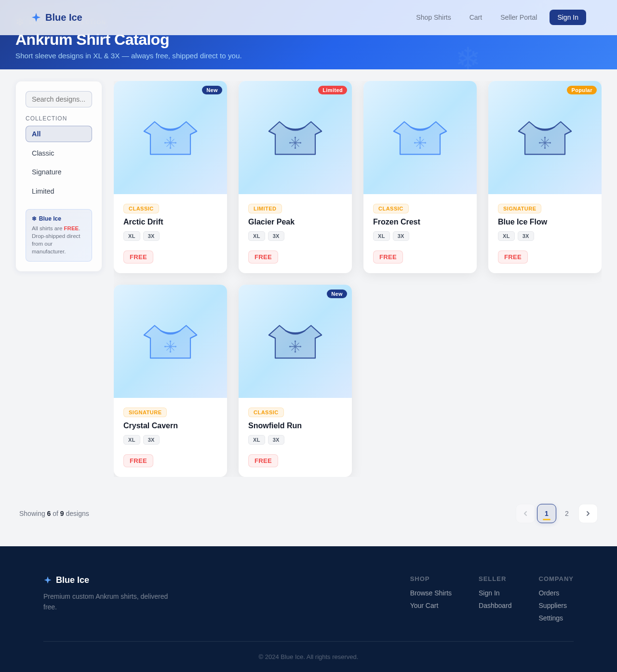Open the Glacier Peak shirt image
Screen dimensions: 617x672
[295, 138]
